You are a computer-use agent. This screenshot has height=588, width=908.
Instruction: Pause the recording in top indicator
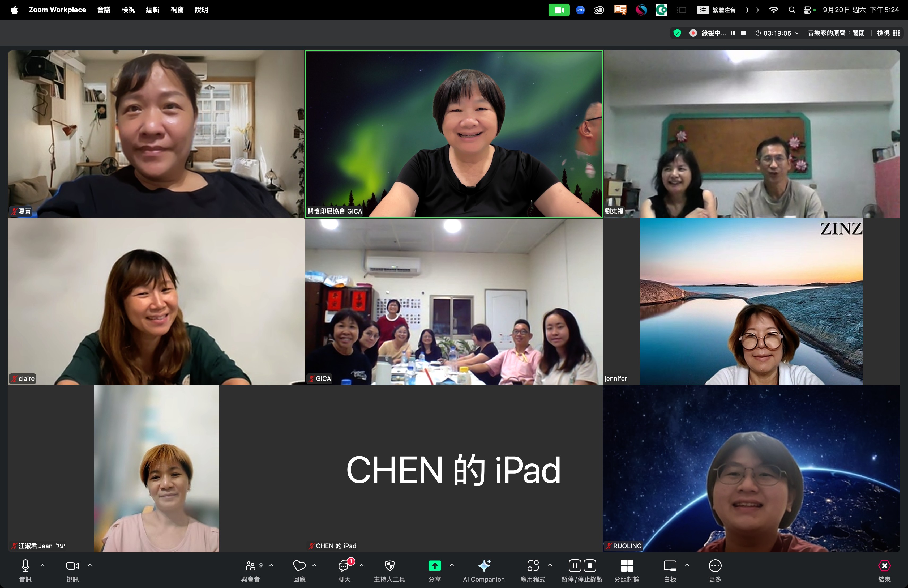[733, 33]
